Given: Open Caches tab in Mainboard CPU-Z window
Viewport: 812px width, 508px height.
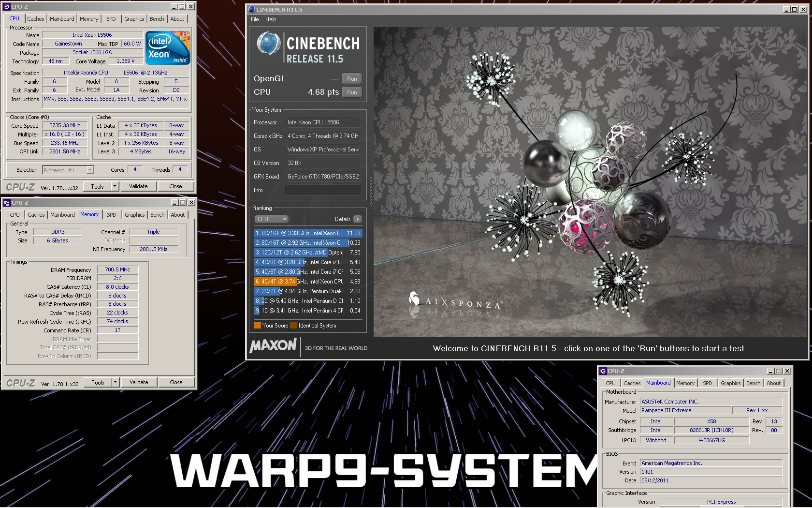Looking at the screenshot, I should [x=632, y=383].
